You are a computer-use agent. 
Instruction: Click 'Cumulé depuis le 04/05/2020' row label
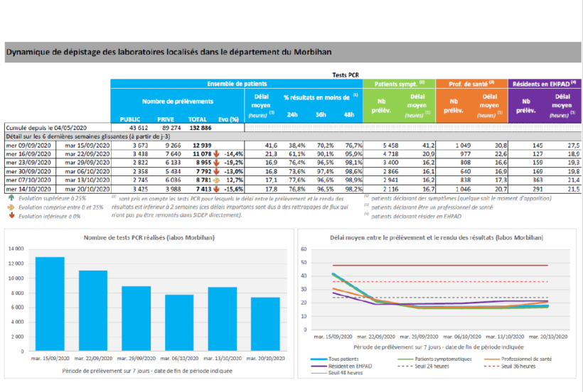tap(46, 128)
